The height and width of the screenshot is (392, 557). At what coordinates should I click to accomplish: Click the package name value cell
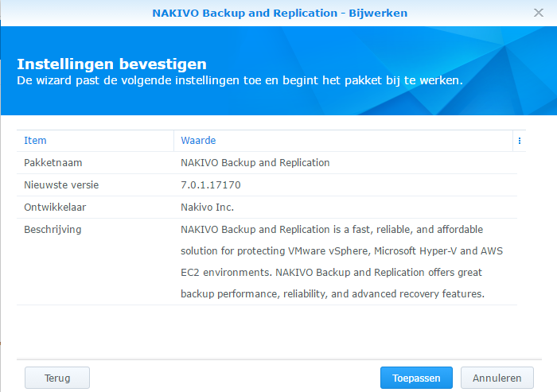point(255,163)
